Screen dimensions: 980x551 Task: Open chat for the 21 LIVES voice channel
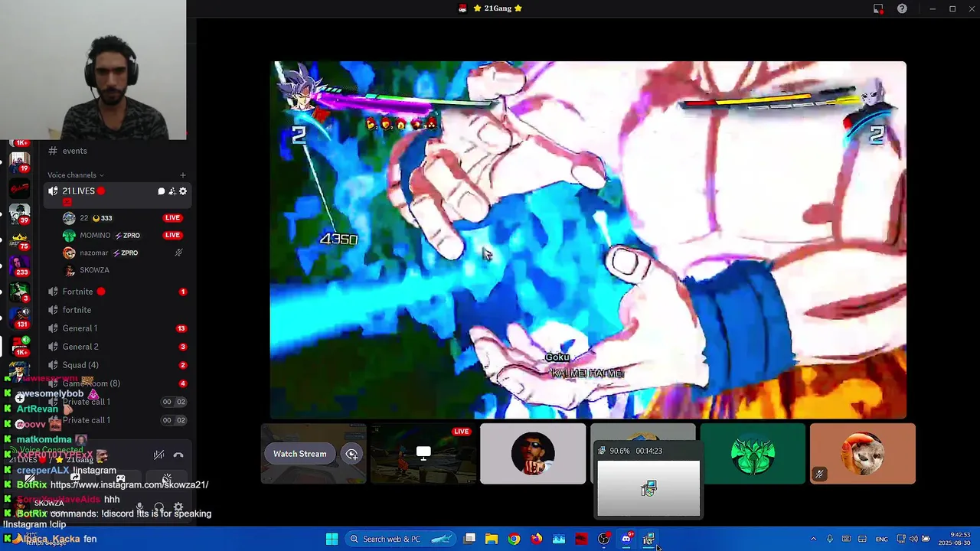point(161,191)
